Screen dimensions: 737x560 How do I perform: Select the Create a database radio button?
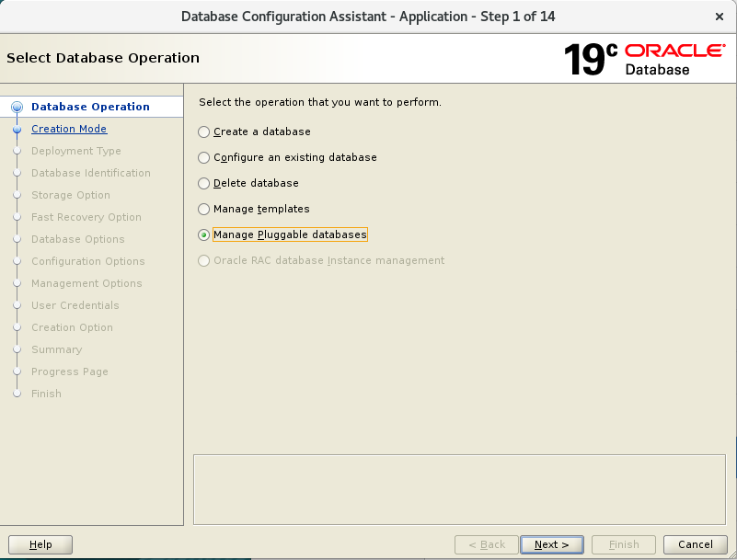[203, 132]
